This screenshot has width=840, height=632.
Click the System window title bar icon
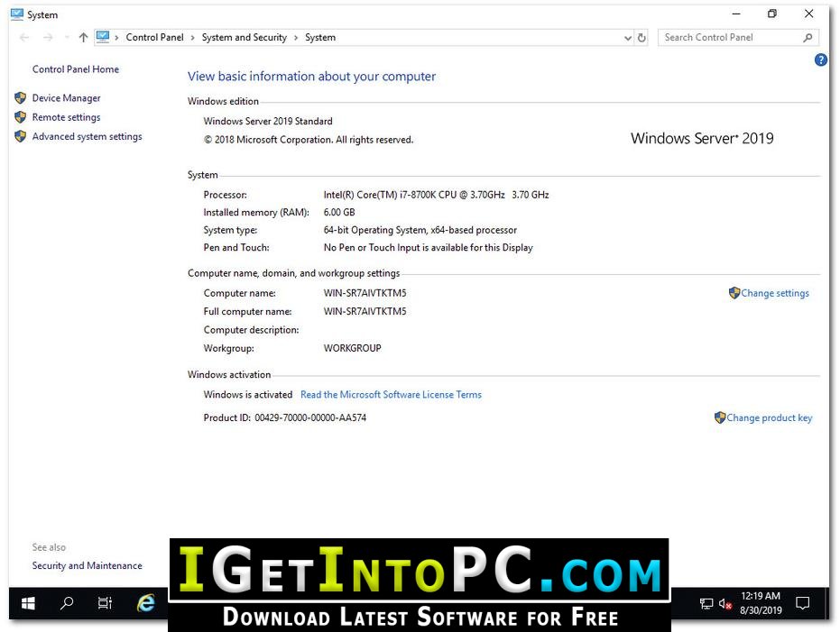pos(17,14)
